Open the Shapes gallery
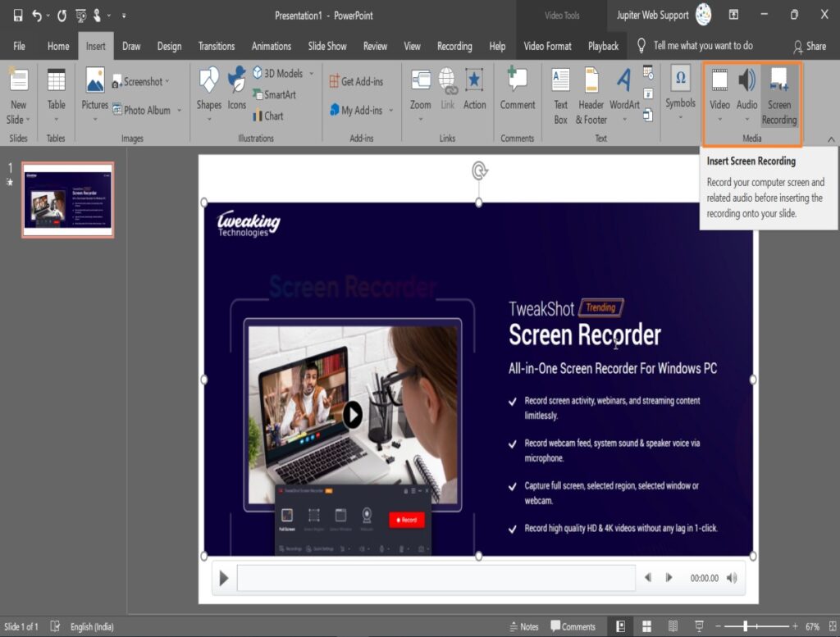This screenshot has height=637, width=840. (209, 93)
